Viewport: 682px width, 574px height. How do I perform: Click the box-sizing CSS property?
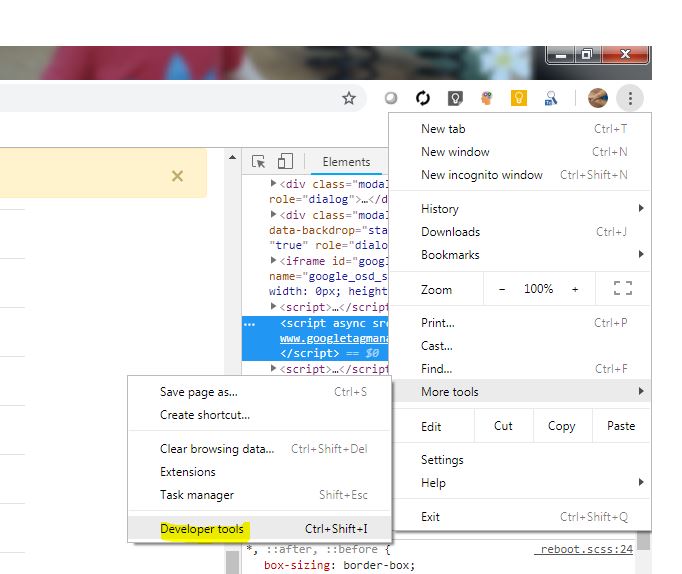(x=299, y=565)
